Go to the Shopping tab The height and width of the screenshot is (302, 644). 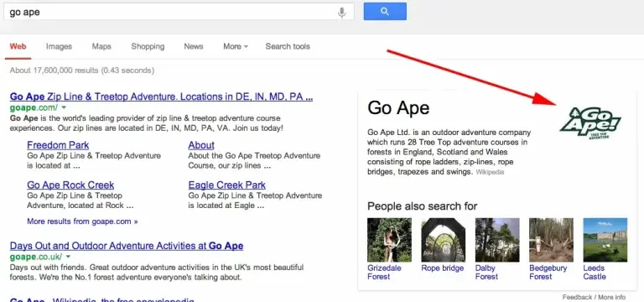coord(148,46)
